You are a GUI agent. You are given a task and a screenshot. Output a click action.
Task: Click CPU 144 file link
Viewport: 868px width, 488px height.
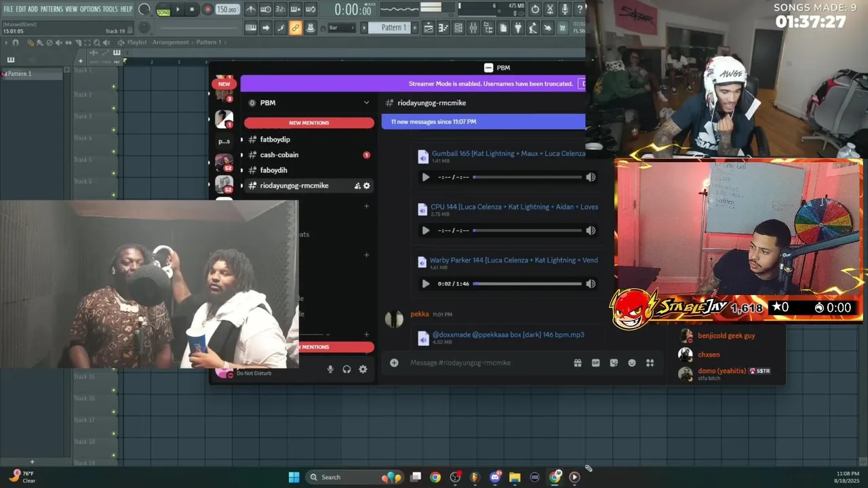point(515,207)
